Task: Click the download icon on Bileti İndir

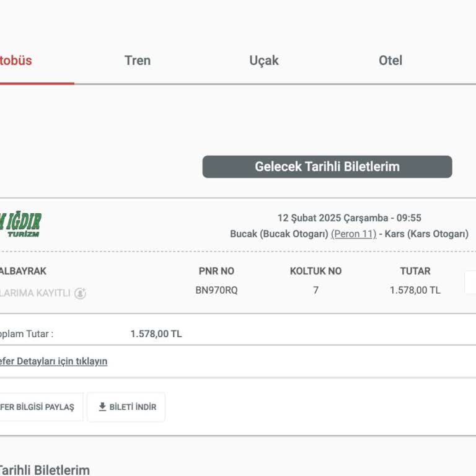Action: click(102, 407)
